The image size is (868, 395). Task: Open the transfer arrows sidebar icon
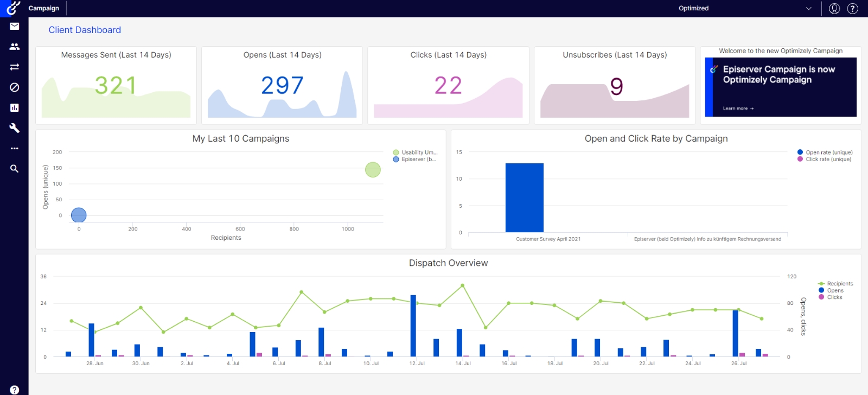click(x=15, y=67)
